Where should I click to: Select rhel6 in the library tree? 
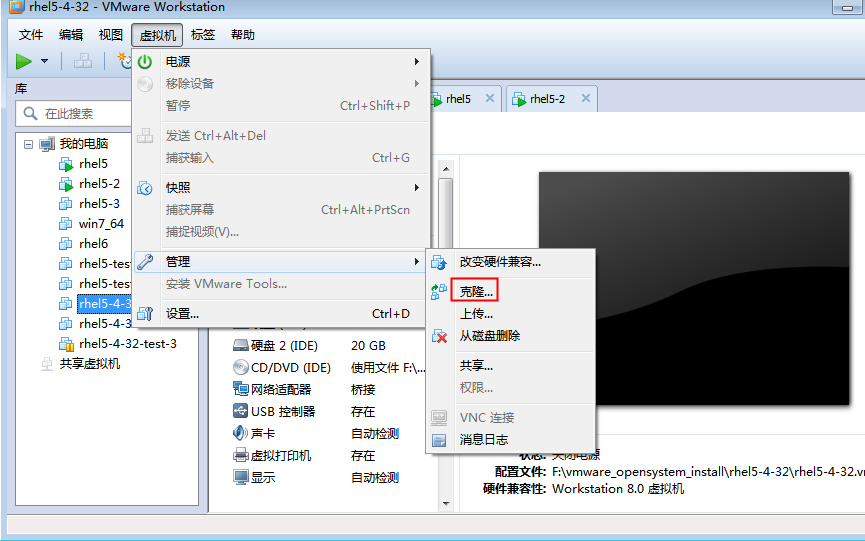[93, 243]
